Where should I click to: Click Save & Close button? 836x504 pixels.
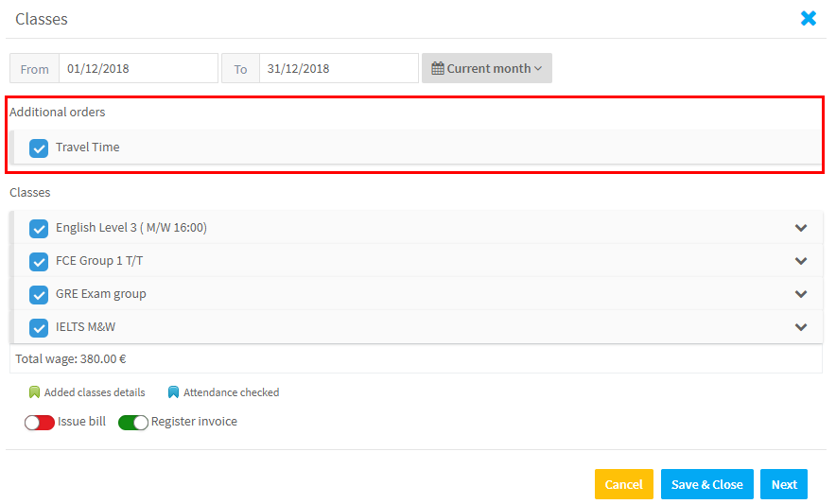pos(707,484)
